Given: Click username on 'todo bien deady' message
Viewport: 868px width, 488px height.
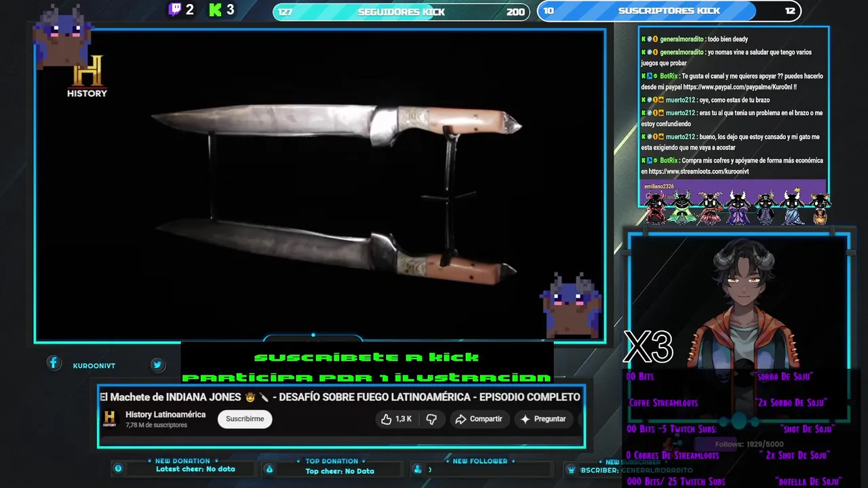Looking at the screenshot, I should coord(682,39).
